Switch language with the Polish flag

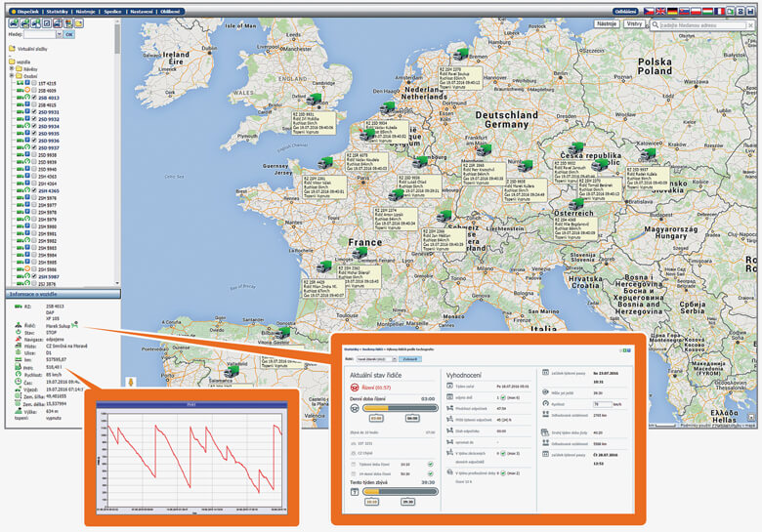696,11
